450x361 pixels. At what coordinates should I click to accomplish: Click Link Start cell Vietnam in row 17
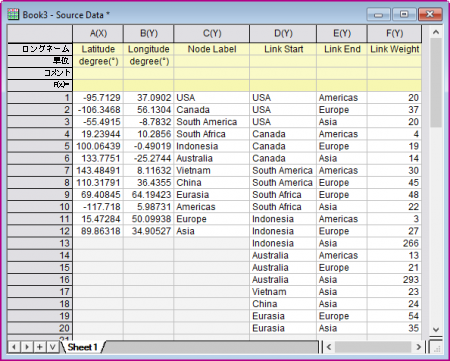(283, 292)
